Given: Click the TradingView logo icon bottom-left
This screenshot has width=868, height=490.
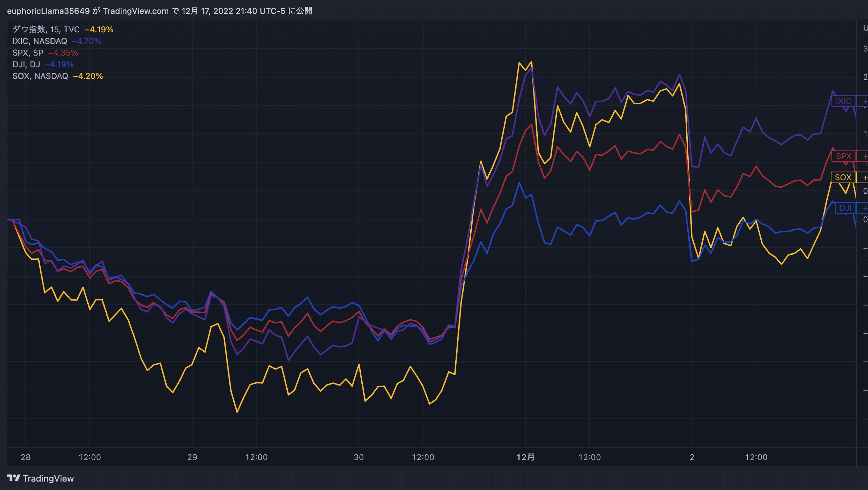Looking at the screenshot, I should click(x=13, y=479).
